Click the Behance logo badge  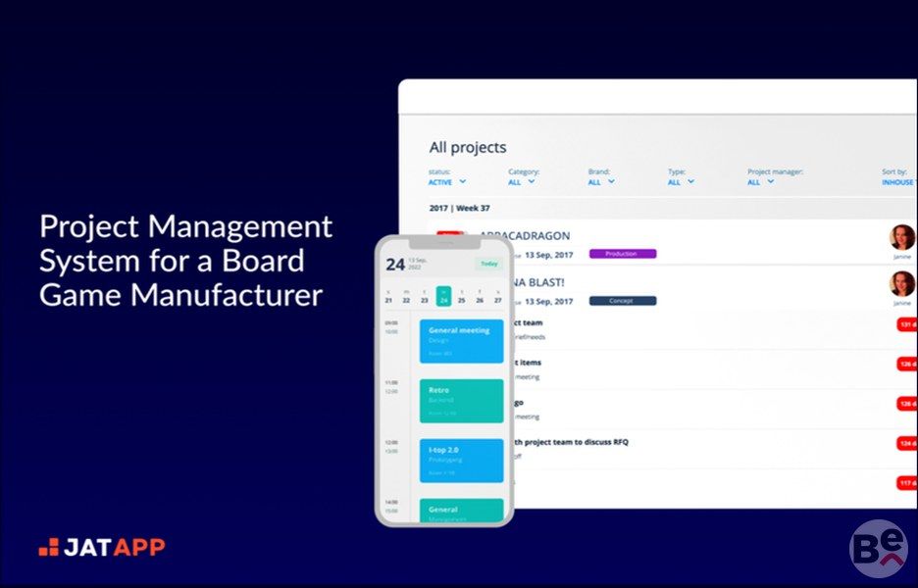click(x=879, y=549)
